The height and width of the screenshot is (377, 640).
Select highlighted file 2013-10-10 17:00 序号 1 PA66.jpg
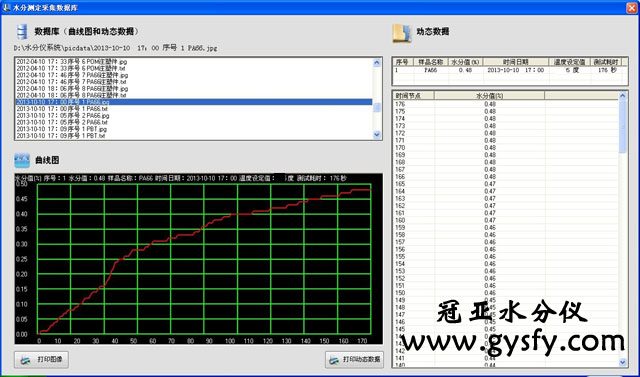(194, 102)
